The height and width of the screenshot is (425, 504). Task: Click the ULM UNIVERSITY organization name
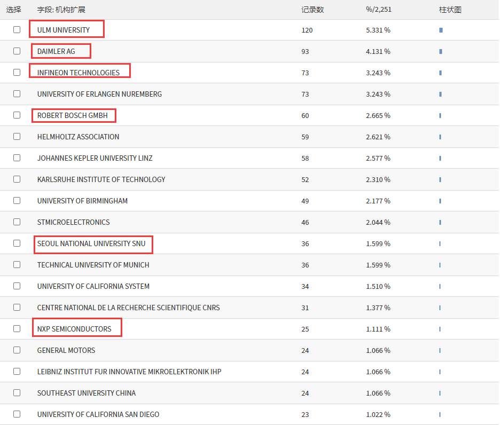64,30
